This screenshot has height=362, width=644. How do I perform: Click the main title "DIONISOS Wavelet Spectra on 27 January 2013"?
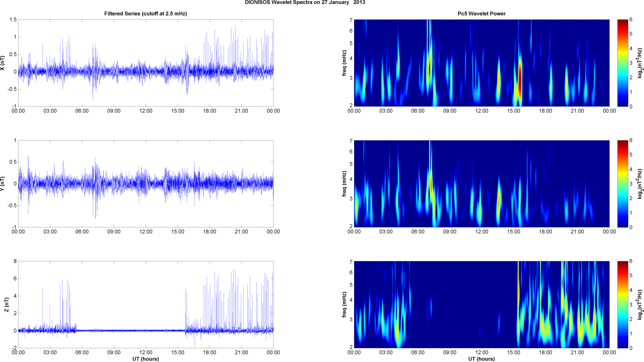[305, 3]
